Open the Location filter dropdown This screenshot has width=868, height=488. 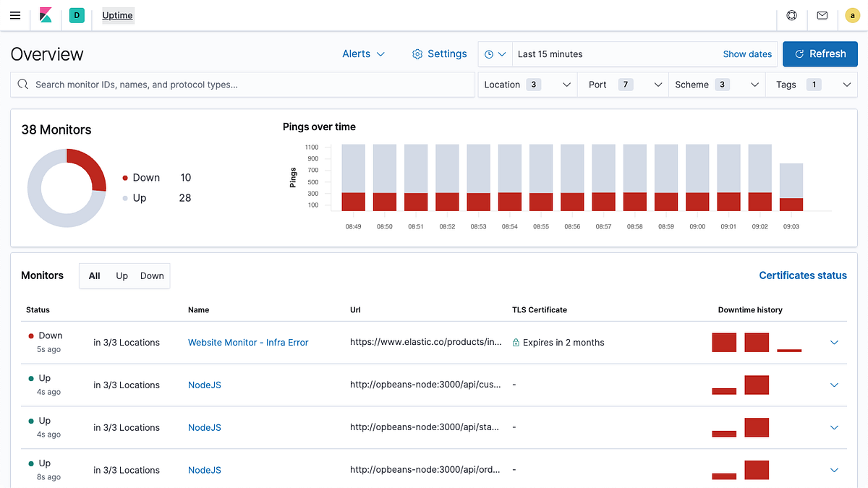tap(527, 85)
